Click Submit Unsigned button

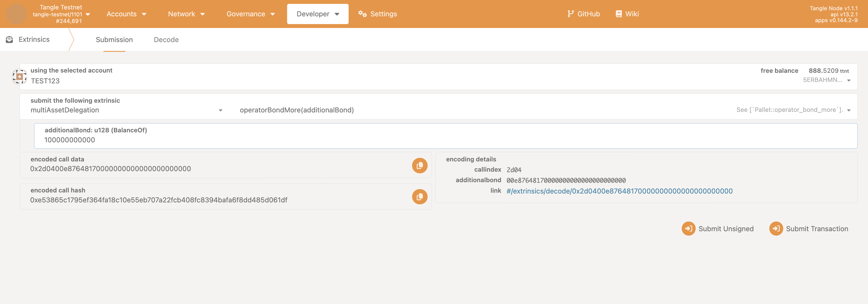point(718,229)
